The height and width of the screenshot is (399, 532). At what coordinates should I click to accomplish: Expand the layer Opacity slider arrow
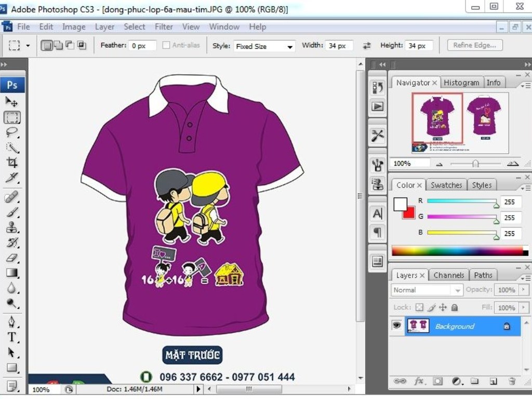[x=523, y=290]
